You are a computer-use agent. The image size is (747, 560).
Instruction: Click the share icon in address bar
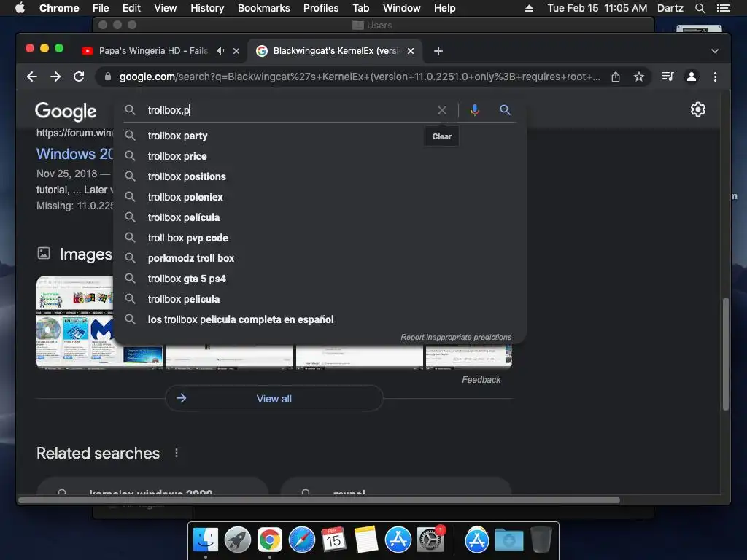pos(616,77)
